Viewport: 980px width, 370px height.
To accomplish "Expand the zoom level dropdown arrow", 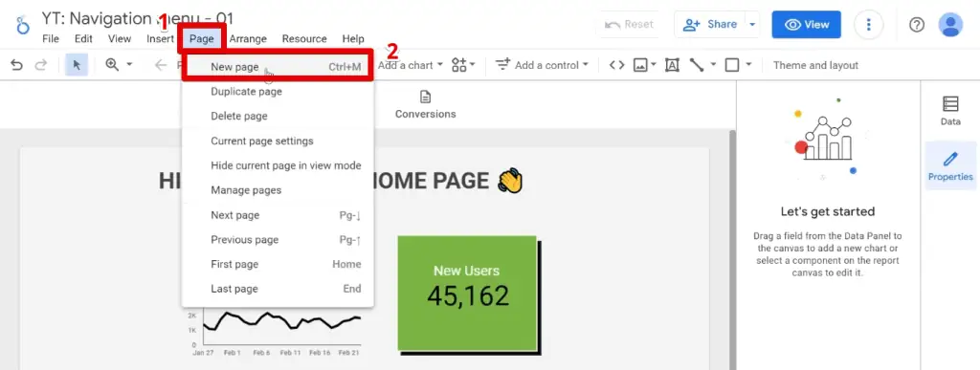I will [x=129, y=64].
